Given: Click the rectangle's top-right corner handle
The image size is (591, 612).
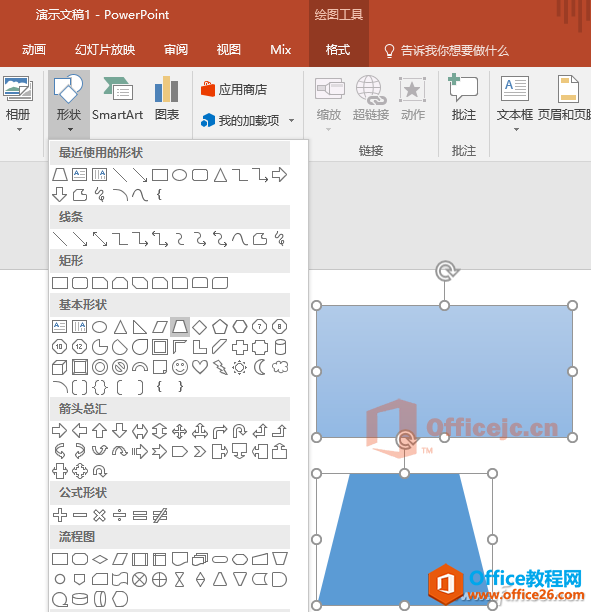Looking at the screenshot, I should 572,306.
